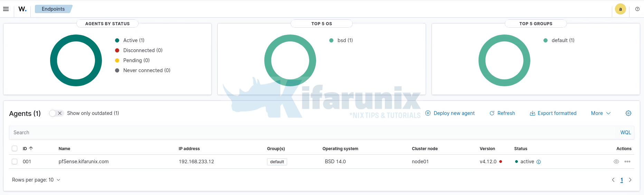Toggle Show only outdated switch

point(56,113)
